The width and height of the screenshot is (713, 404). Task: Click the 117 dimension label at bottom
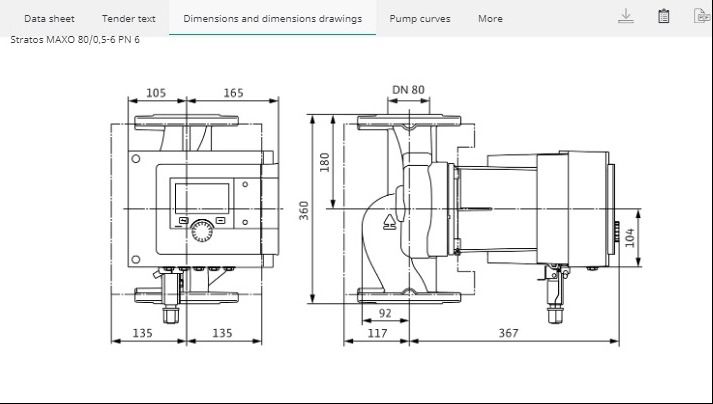coord(377,333)
